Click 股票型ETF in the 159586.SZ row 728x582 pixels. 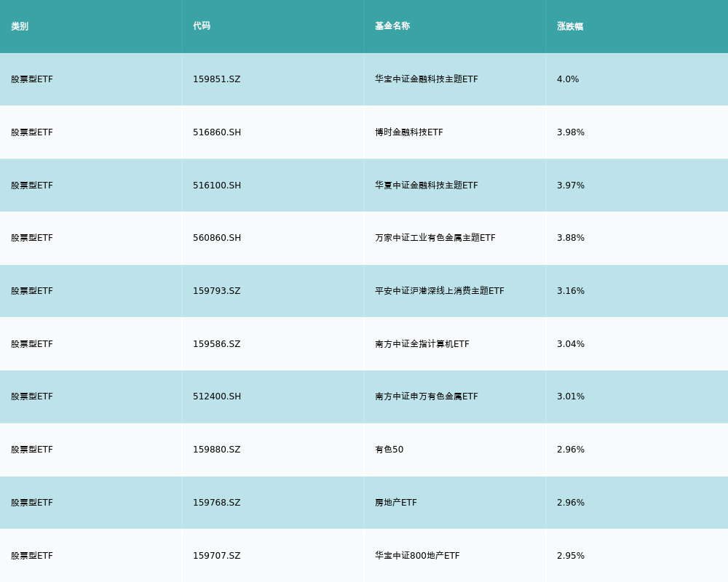(x=32, y=344)
